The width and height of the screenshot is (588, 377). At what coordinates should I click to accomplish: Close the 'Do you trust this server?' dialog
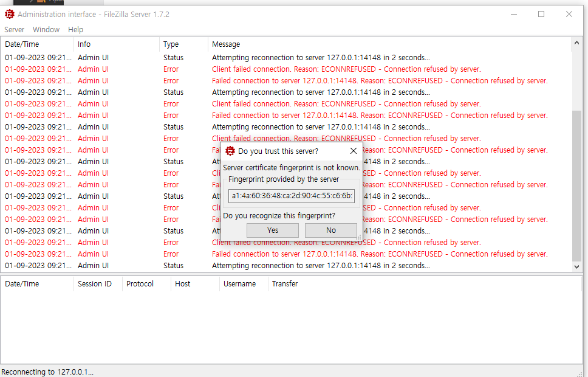pos(354,151)
